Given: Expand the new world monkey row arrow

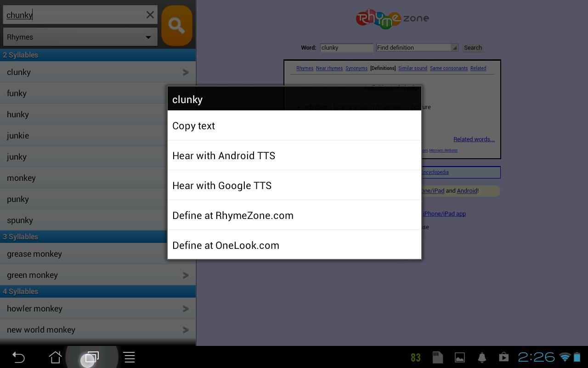Looking at the screenshot, I should [186, 330].
